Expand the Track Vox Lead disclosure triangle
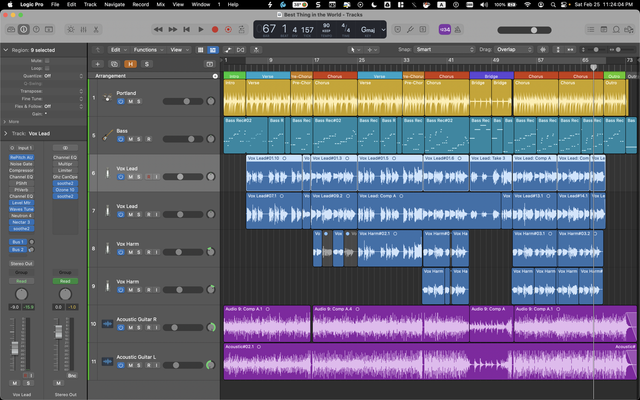This screenshot has width=640, height=400. pyautogui.click(x=5, y=133)
